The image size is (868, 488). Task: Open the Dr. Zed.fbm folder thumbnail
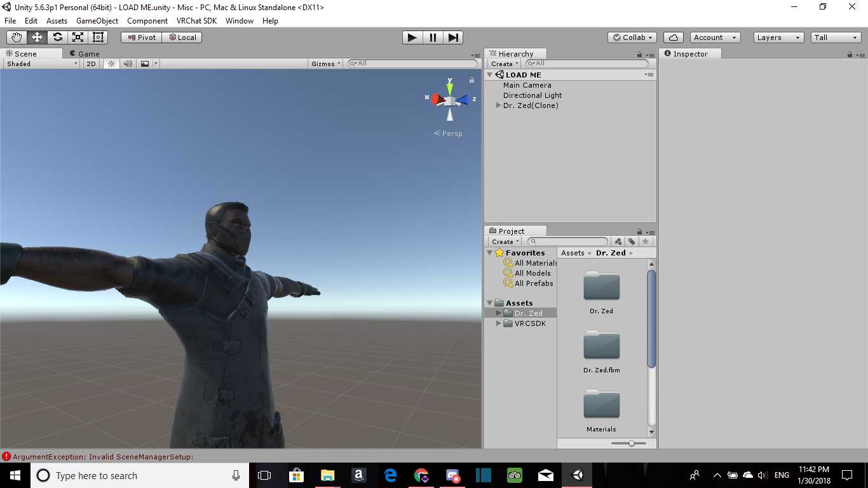pyautogui.click(x=601, y=346)
